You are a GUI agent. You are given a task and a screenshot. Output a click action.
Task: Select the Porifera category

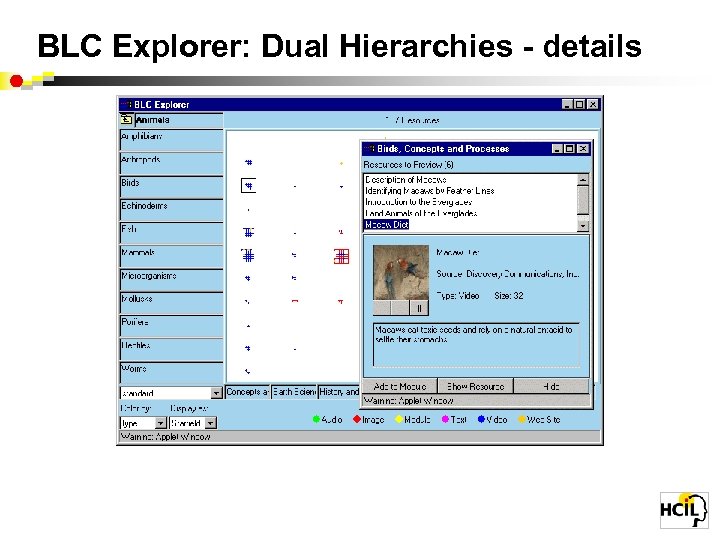[x=171, y=326]
